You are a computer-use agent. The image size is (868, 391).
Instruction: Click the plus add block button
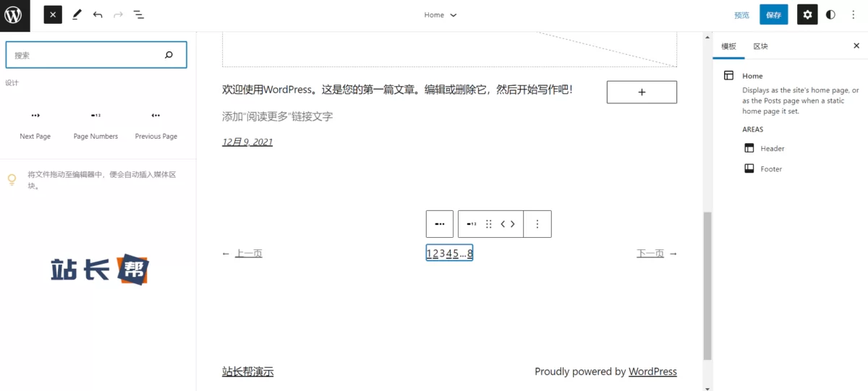pyautogui.click(x=642, y=93)
